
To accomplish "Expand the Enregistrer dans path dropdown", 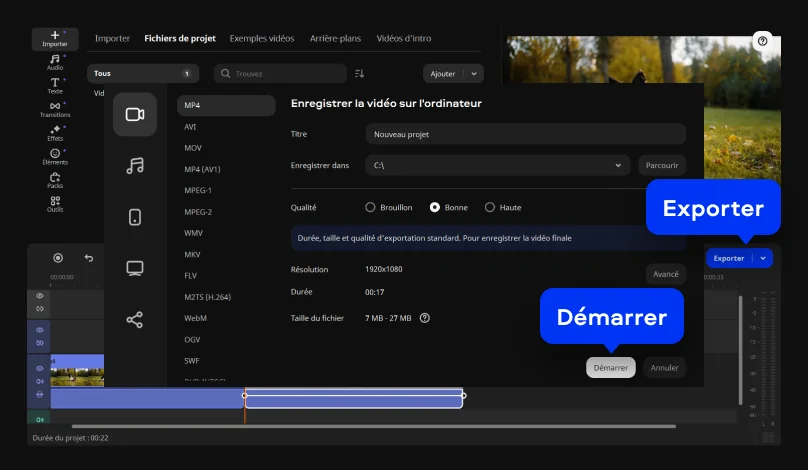I will (x=618, y=165).
